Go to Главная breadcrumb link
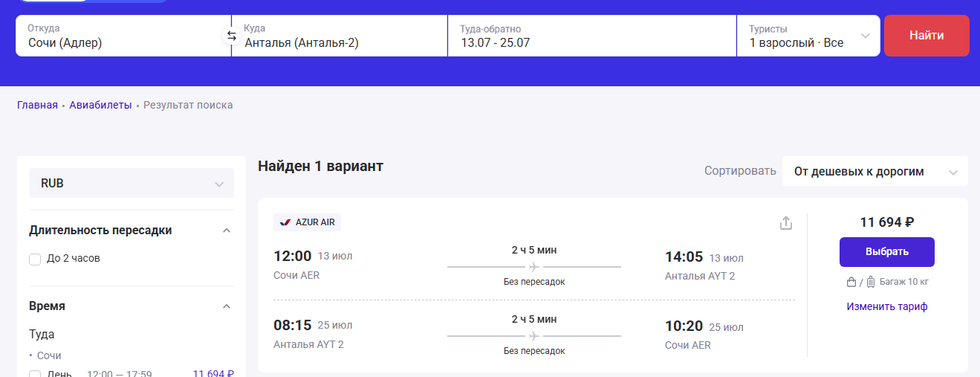 point(37,105)
